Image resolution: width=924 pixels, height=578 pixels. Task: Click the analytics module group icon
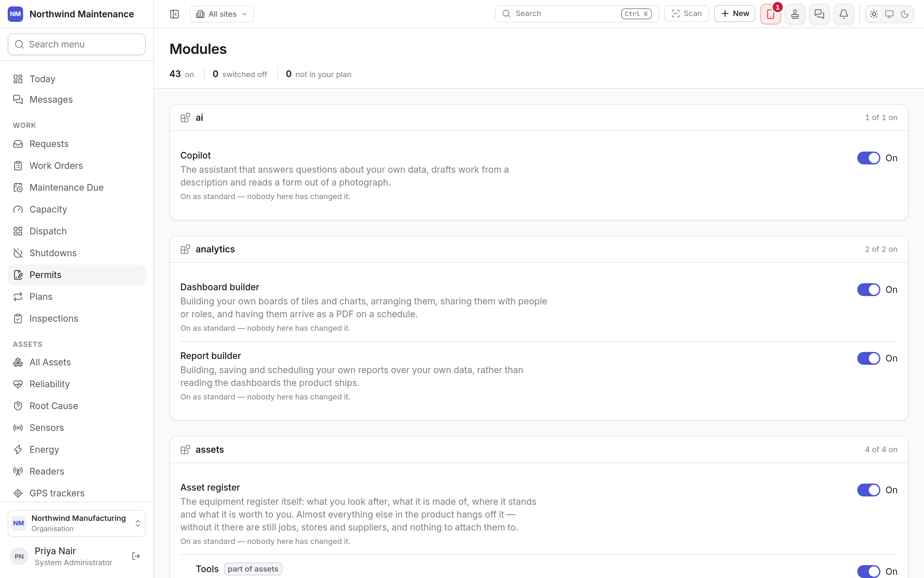185,249
